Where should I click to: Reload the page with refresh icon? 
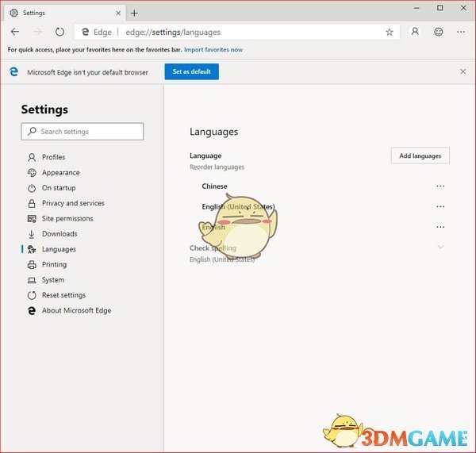(59, 32)
